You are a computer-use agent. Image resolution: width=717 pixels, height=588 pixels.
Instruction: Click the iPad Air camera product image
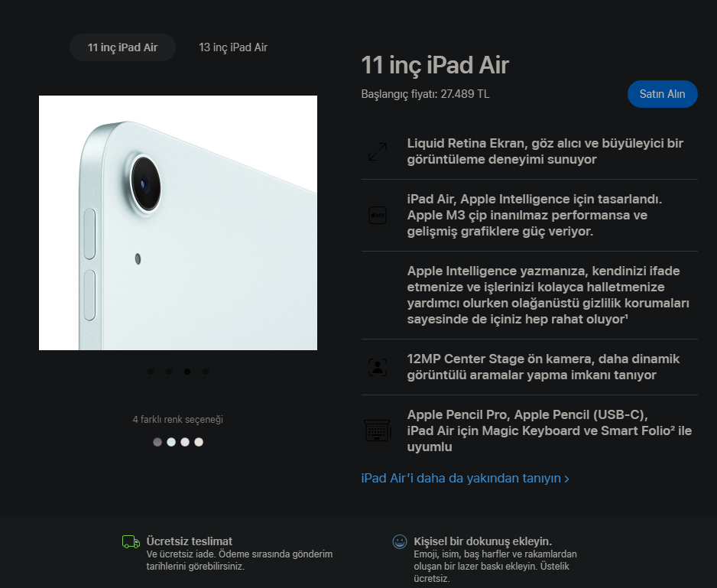pyautogui.click(x=178, y=223)
